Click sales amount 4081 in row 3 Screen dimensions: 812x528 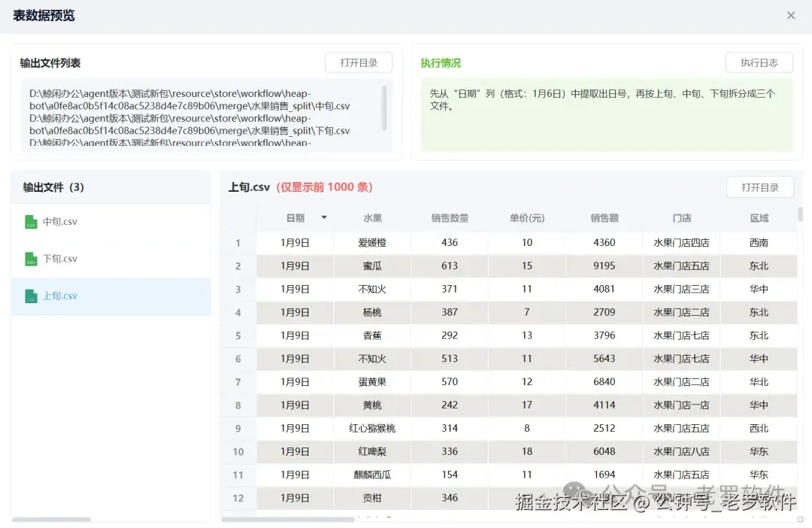[604, 289]
